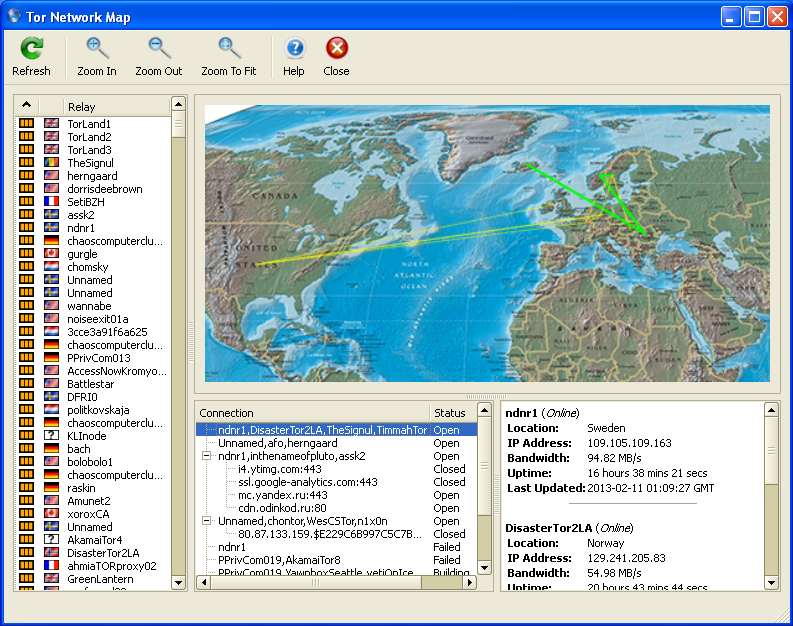Click the relay details scroll down arrow

(771, 583)
